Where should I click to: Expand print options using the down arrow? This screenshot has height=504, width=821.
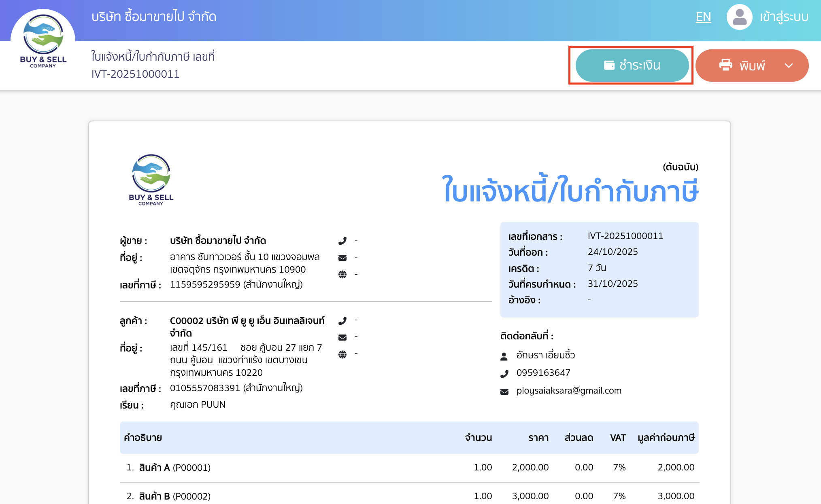coord(787,65)
